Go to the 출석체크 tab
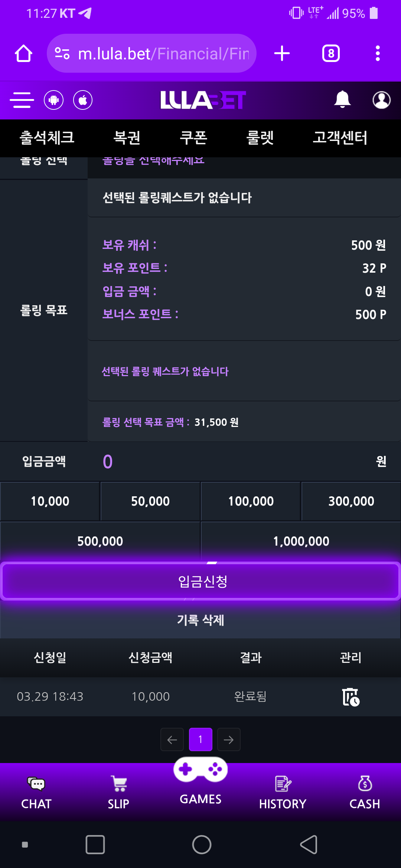This screenshot has width=401, height=868. pyautogui.click(x=47, y=138)
